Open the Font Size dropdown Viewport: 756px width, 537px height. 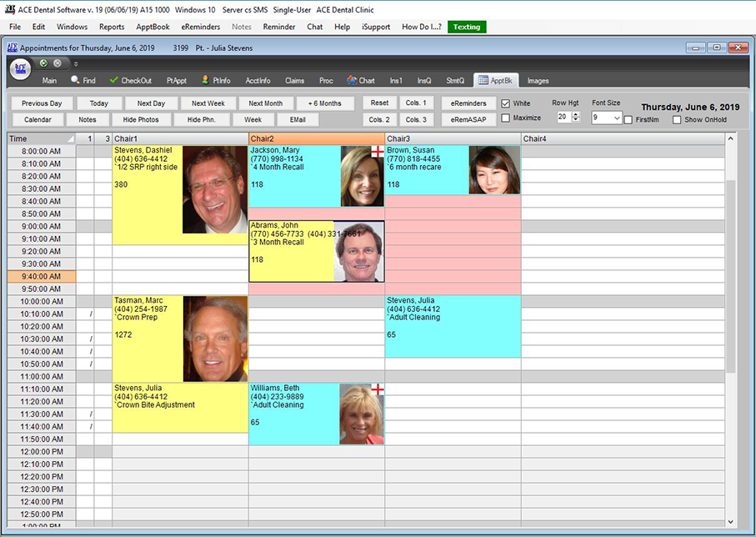click(617, 118)
